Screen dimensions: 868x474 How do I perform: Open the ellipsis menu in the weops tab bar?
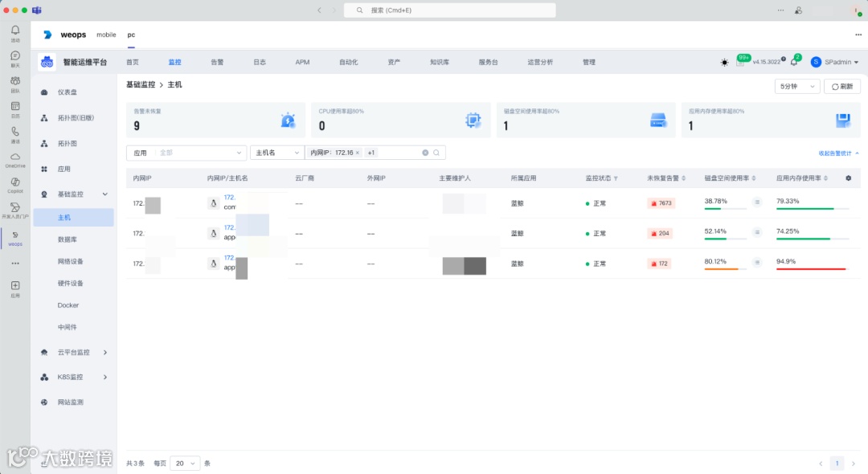858,35
